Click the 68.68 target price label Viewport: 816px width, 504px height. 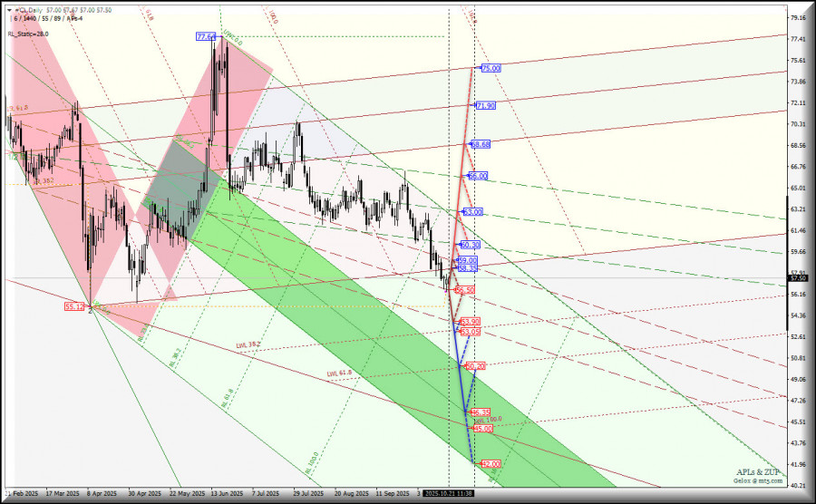481,145
